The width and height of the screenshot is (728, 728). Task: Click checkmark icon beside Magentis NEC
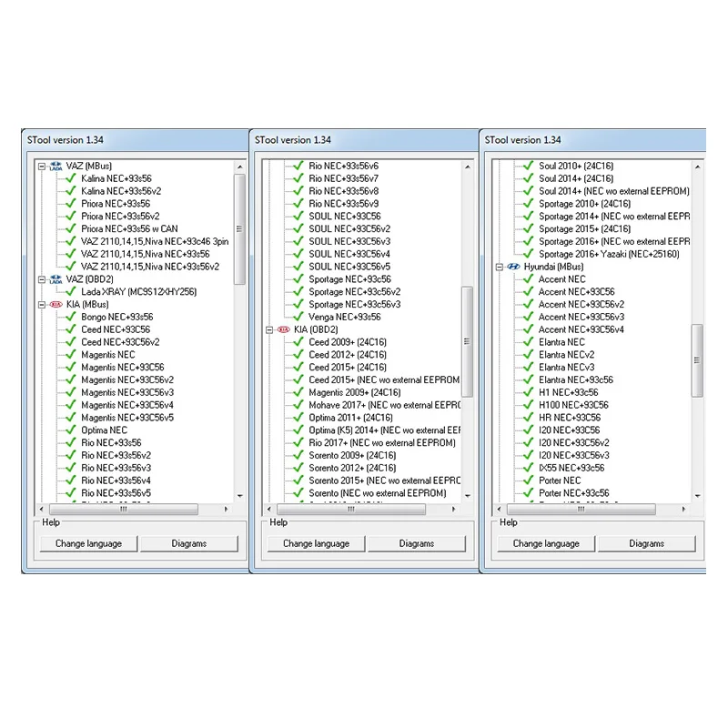click(x=71, y=355)
